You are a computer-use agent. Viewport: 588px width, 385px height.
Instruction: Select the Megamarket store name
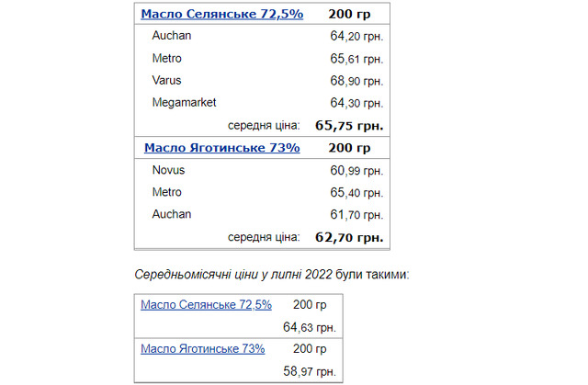pyautogui.click(x=184, y=103)
